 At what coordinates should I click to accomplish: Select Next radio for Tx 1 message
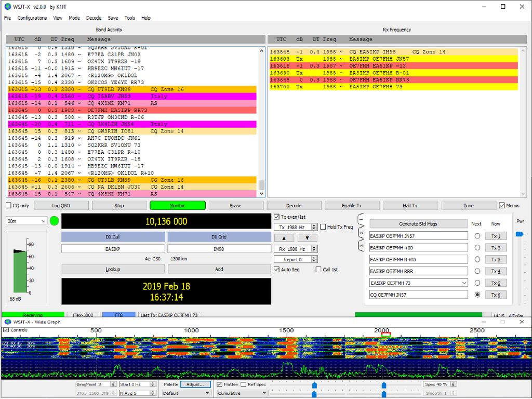coord(477,236)
